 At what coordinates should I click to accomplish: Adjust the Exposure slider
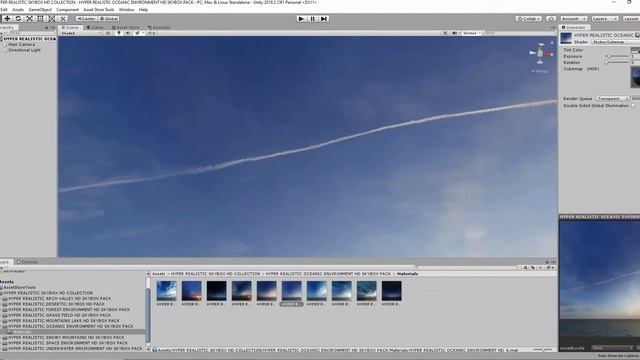617,56
